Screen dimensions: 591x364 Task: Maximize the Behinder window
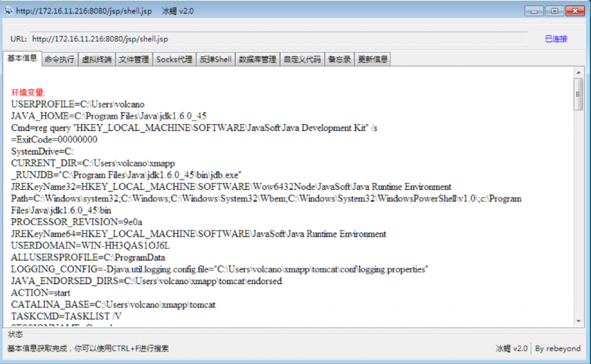(554, 11)
